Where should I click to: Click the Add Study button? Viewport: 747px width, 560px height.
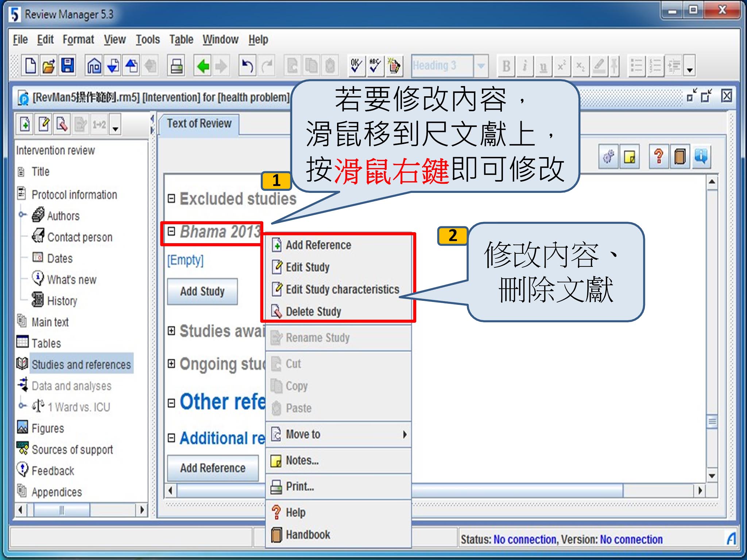(202, 291)
